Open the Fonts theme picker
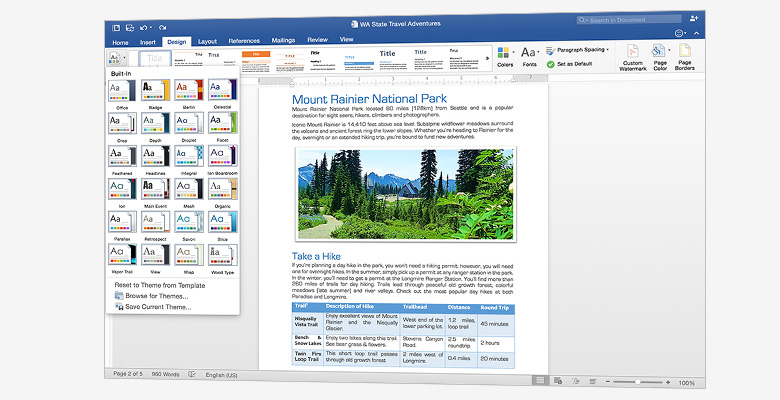 [x=530, y=54]
